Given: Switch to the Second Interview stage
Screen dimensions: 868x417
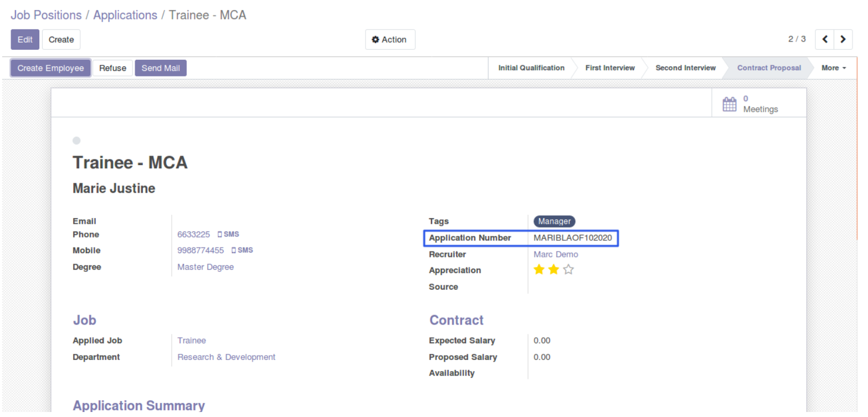Looking at the screenshot, I should point(685,68).
